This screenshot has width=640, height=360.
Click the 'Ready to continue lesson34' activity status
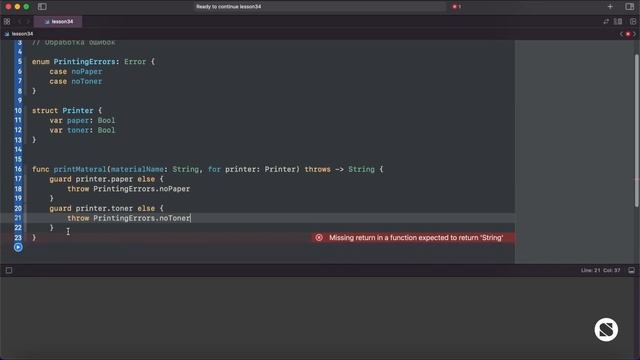(x=229, y=7)
